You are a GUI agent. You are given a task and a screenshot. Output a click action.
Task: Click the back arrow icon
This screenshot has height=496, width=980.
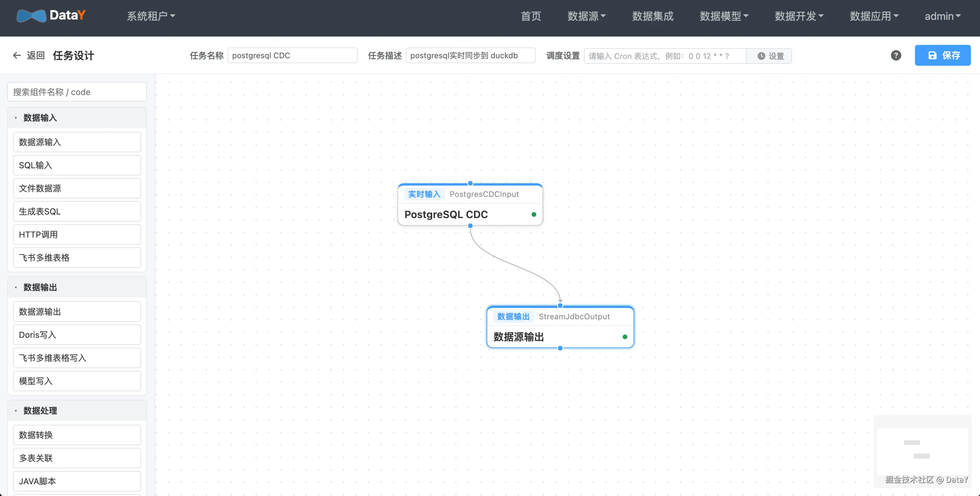point(17,56)
